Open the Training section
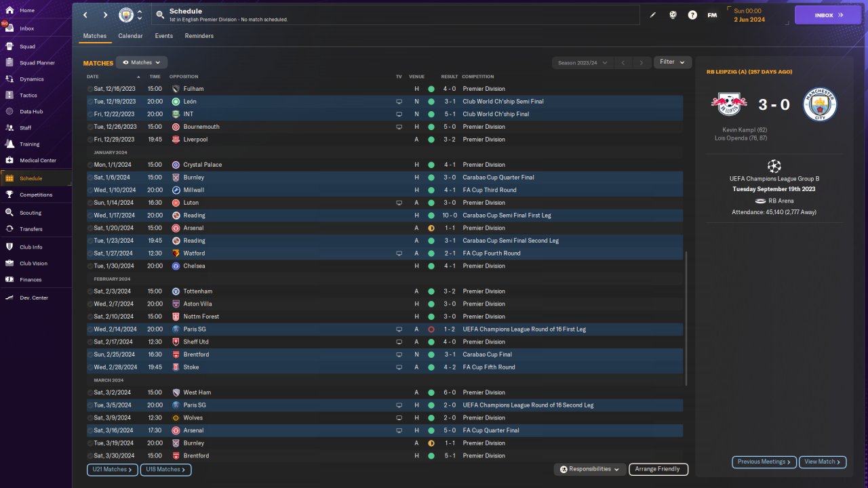Viewport: 868px width, 488px height. coord(29,144)
